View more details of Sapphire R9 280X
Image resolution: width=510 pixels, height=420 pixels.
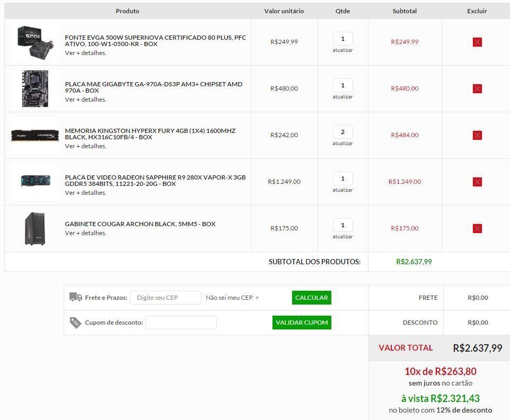[x=85, y=193]
